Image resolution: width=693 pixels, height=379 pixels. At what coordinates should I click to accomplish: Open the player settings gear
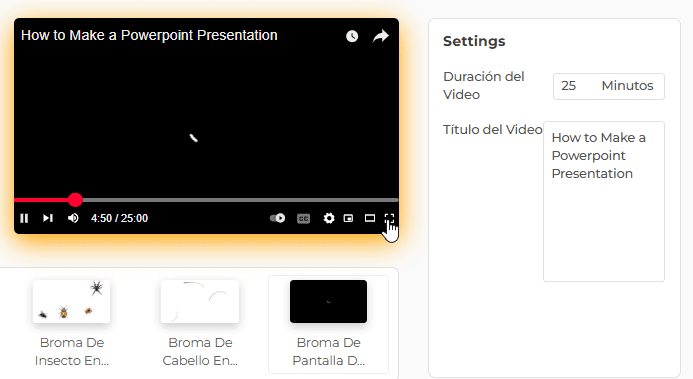point(329,218)
